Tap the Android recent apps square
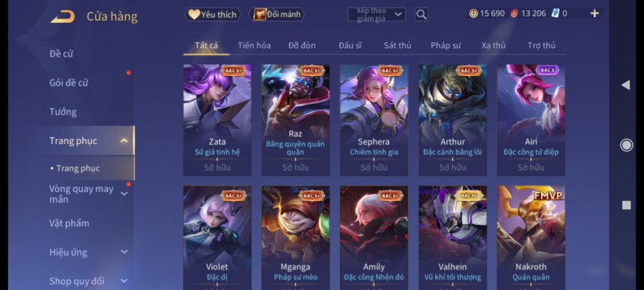The width and height of the screenshot is (644, 290). pos(626,205)
